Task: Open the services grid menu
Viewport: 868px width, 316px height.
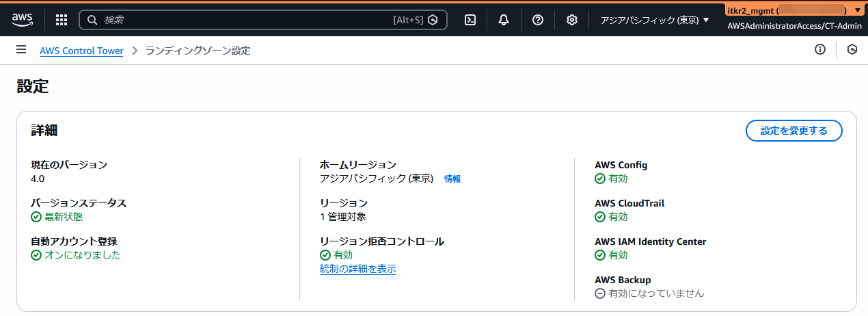Action: tap(62, 20)
